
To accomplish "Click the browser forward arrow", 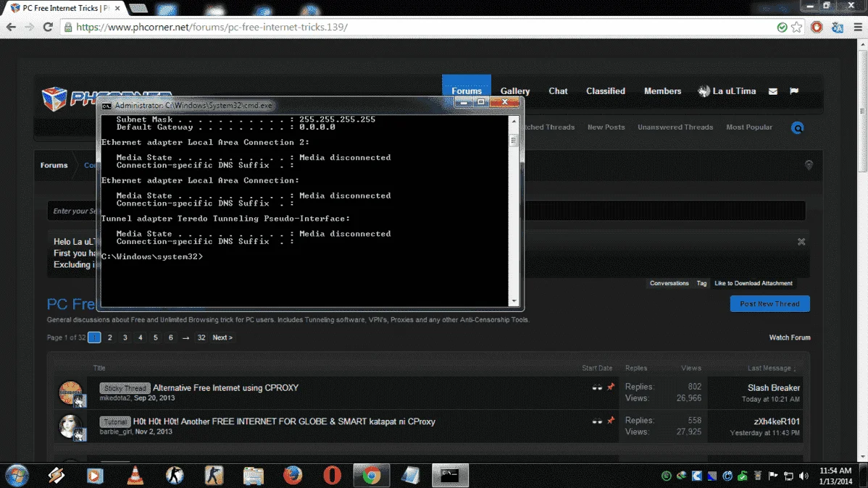I will (29, 27).
